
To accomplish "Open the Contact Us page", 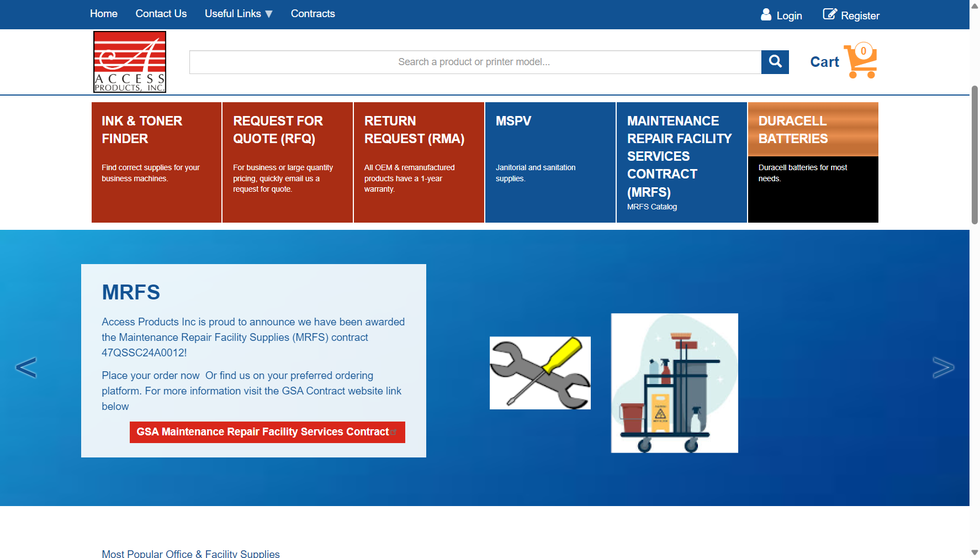I will [x=161, y=13].
